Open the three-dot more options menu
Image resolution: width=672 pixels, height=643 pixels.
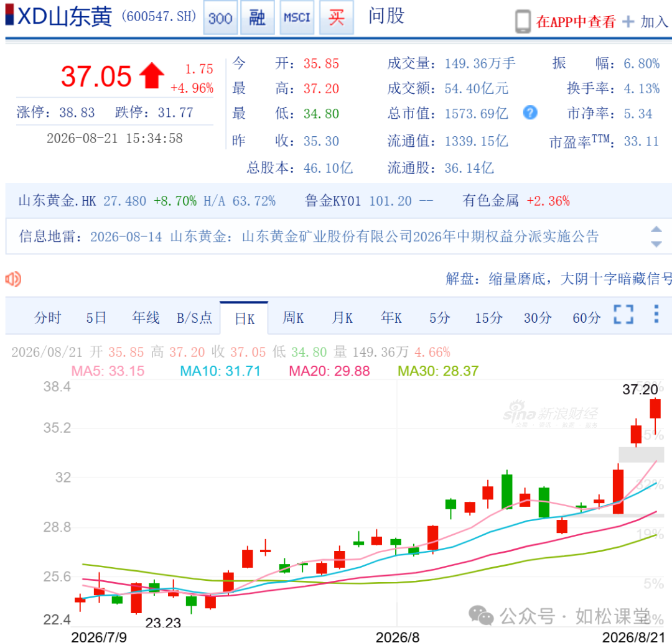tap(656, 314)
